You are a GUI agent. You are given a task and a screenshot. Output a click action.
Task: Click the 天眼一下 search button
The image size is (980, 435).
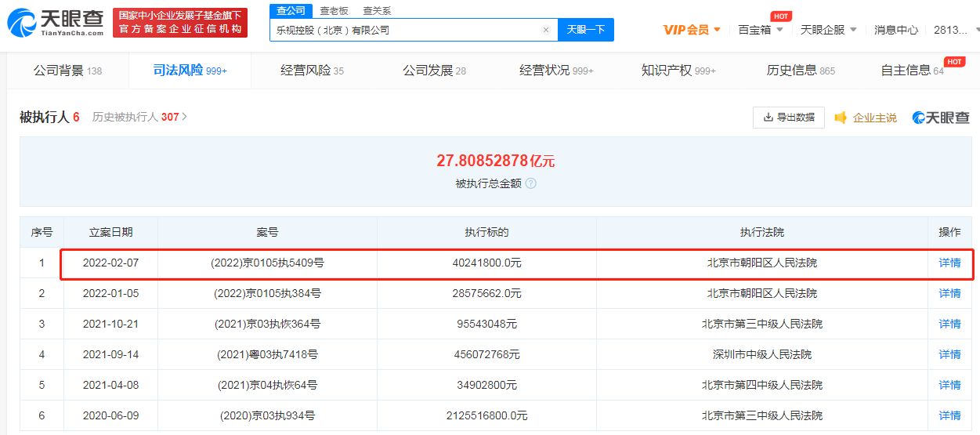coord(585,30)
